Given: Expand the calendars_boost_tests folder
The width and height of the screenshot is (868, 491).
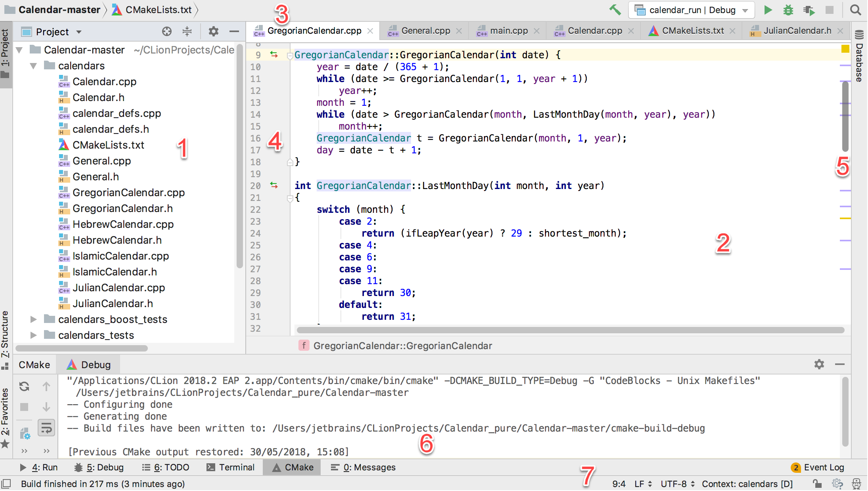Looking at the screenshot, I should [34, 319].
